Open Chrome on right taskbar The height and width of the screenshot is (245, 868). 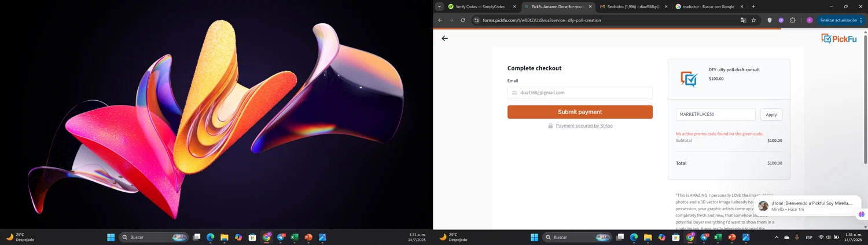click(690, 237)
